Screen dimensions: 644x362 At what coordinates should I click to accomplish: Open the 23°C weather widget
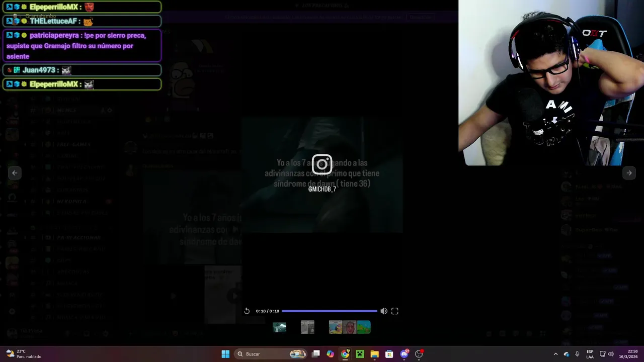(24, 354)
